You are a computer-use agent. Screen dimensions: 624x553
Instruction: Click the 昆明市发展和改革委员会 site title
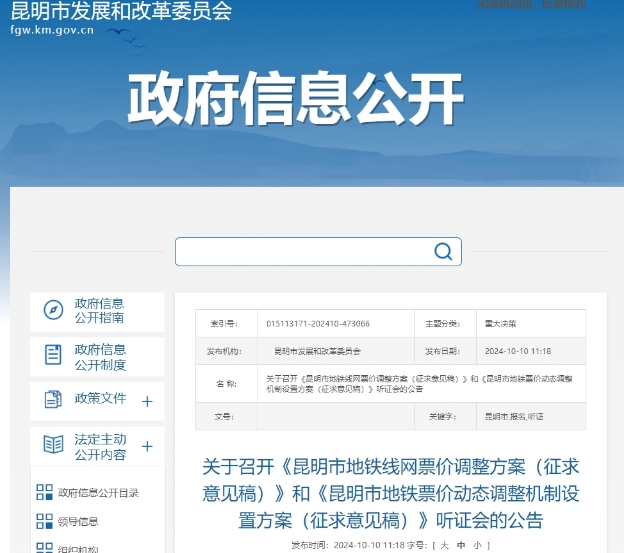coord(121,11)
